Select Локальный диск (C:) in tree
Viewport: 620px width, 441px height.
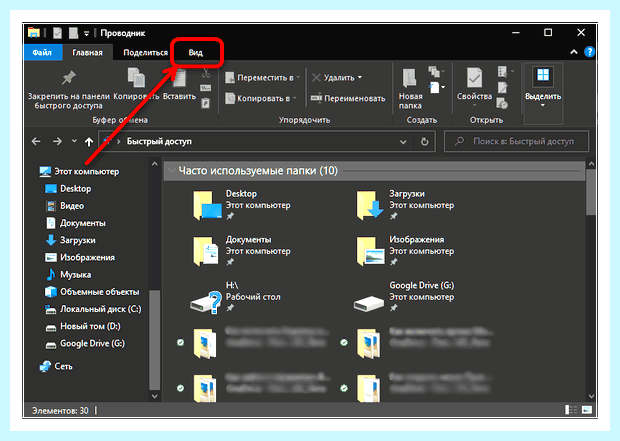(x=93, y=309)
